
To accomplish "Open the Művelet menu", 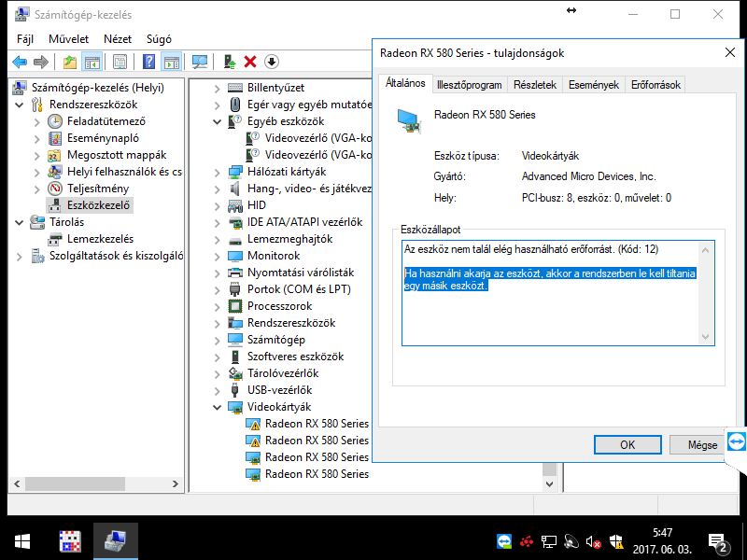I will pos(68,39).
